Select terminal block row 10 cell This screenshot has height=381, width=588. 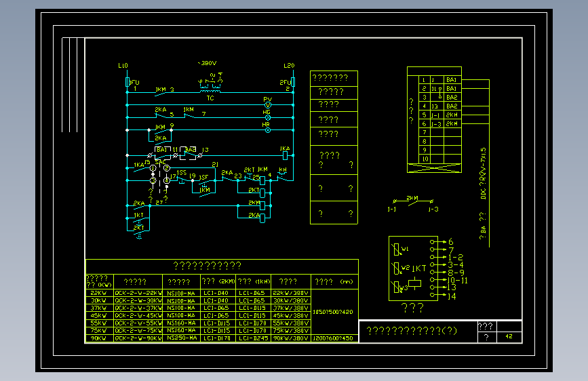425,159
